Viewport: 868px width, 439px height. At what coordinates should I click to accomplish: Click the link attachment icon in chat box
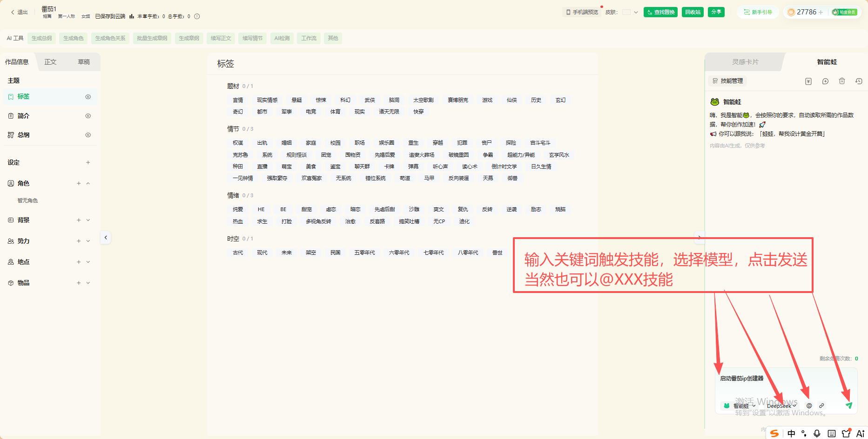(821, 406)
